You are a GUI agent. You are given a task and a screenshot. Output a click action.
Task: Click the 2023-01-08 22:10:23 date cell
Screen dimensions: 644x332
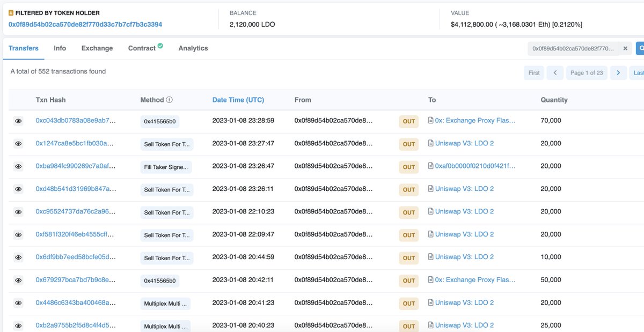coord(243,211)
